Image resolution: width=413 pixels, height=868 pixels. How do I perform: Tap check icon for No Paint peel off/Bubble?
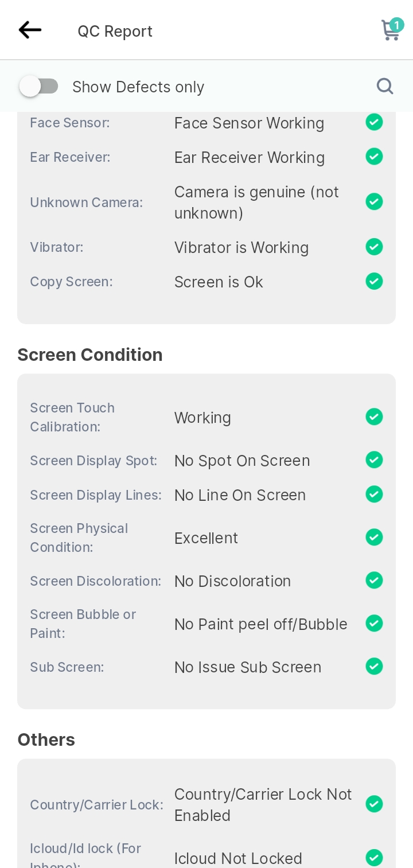tap(374, 624)
